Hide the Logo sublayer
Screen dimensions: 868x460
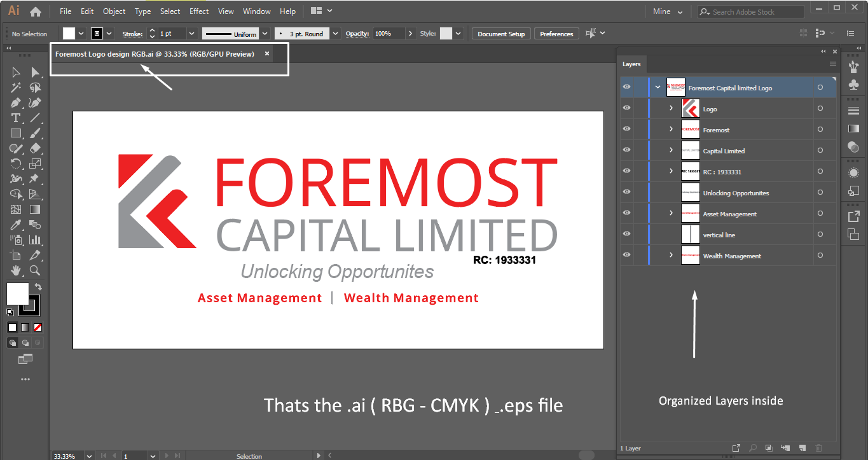(x=626, y=108)
